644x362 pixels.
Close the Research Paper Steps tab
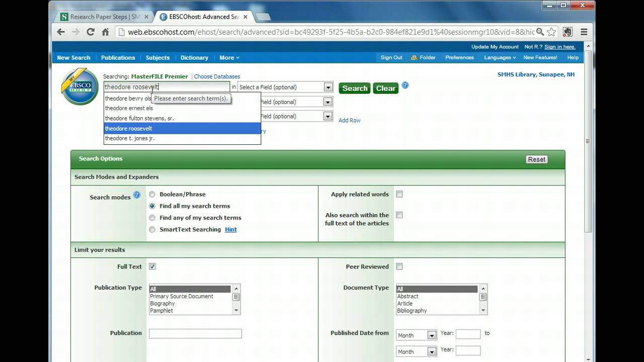pos(146,17)
